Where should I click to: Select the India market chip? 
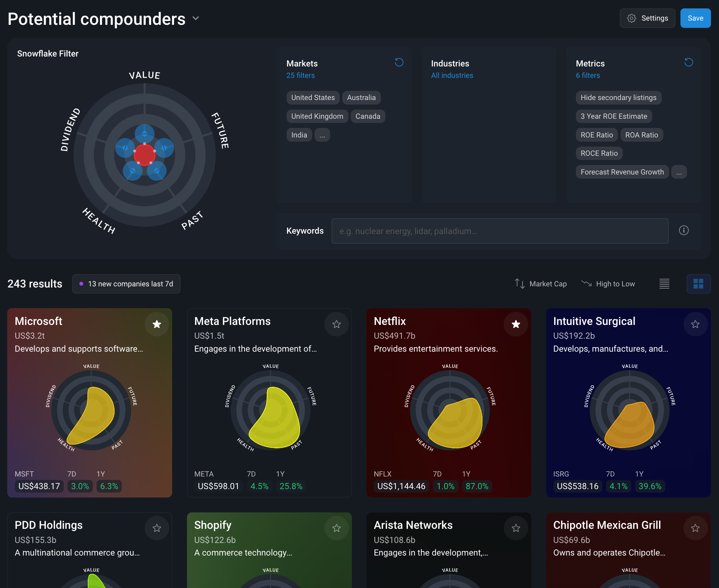[299, 135]
